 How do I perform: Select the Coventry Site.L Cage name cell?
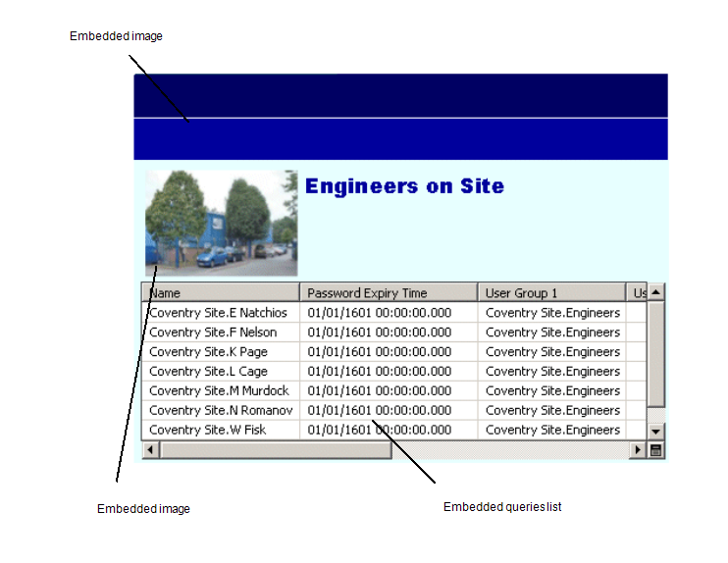221,371
